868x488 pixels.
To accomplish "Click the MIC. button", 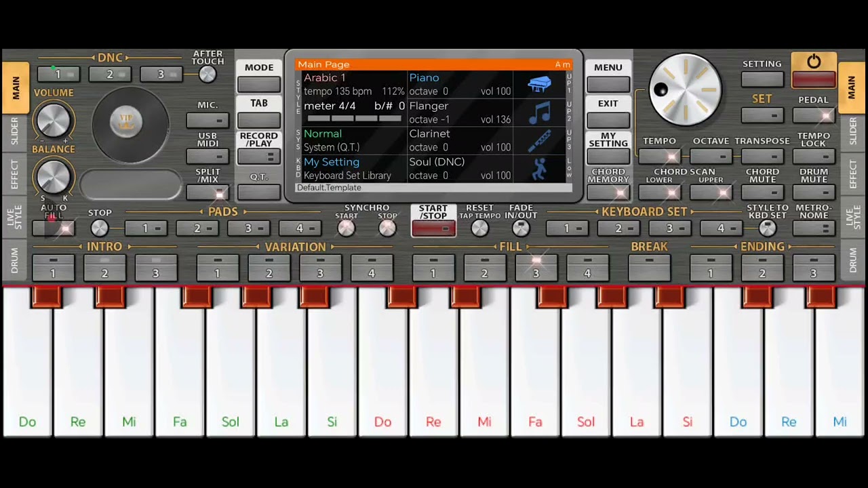I will (208, 121).
